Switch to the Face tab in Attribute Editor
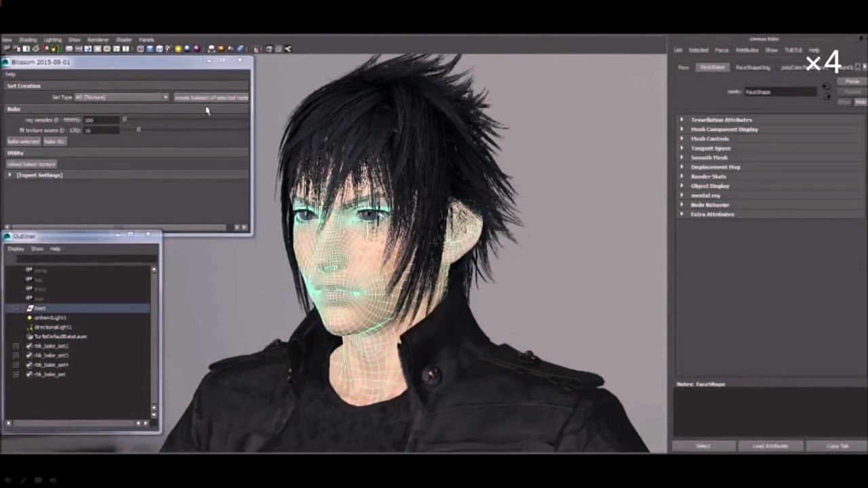This screenshot has width=868, height=488. click(x=684, y=68)
